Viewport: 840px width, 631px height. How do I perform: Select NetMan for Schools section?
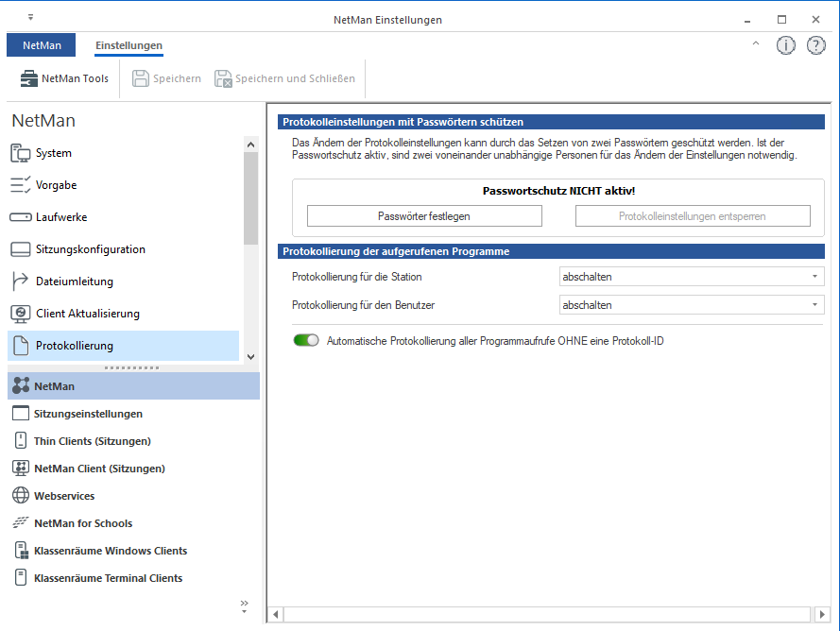pos(82,523)
